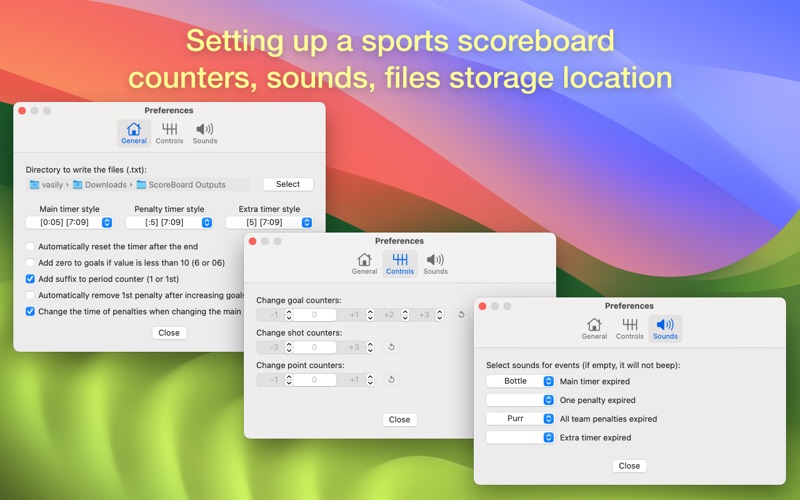
Task: Click the +3 stepper for goal counters
Action: [440, 315]
